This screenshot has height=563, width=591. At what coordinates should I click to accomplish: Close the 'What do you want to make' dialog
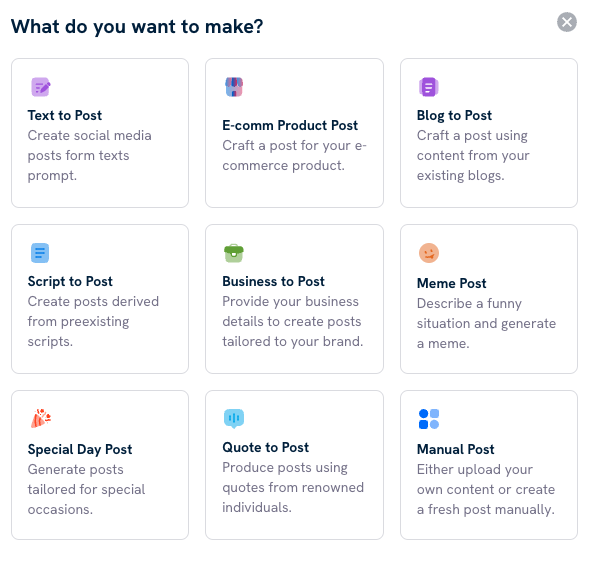(x=567, y=22)
